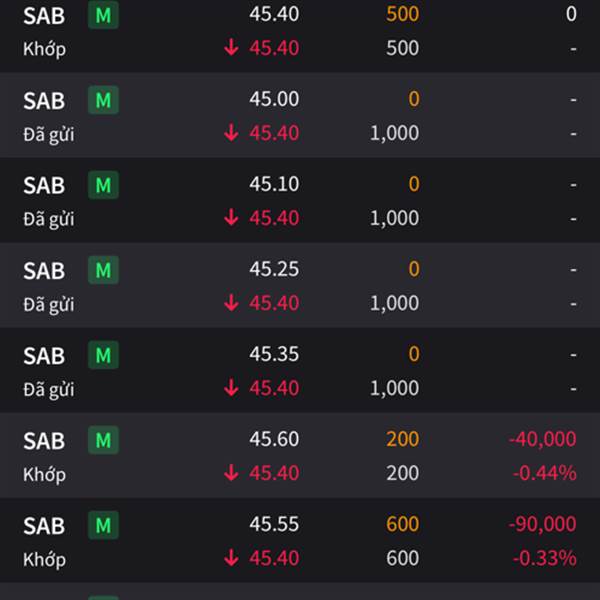Screen dimensions: 600x600
Task: Tap orange matched quantity 600
Action: pos(403,524)
